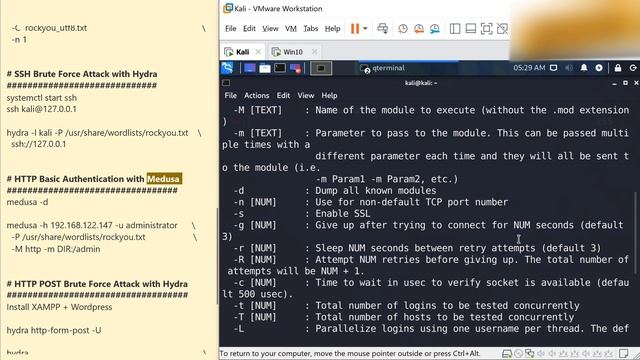Take a snapshot of this virtual machine
640x360 pixels.
[403, 29]
